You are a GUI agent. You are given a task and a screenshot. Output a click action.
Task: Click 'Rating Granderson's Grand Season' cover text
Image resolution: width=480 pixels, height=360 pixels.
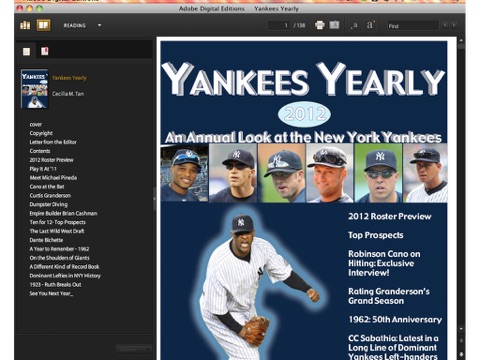pyautogui.click(x=389, y=296)
